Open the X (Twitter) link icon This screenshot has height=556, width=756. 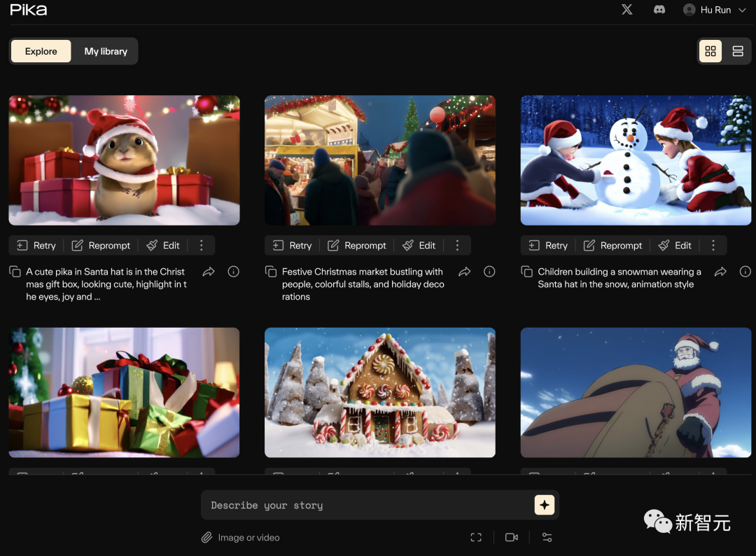pos(627,10)
